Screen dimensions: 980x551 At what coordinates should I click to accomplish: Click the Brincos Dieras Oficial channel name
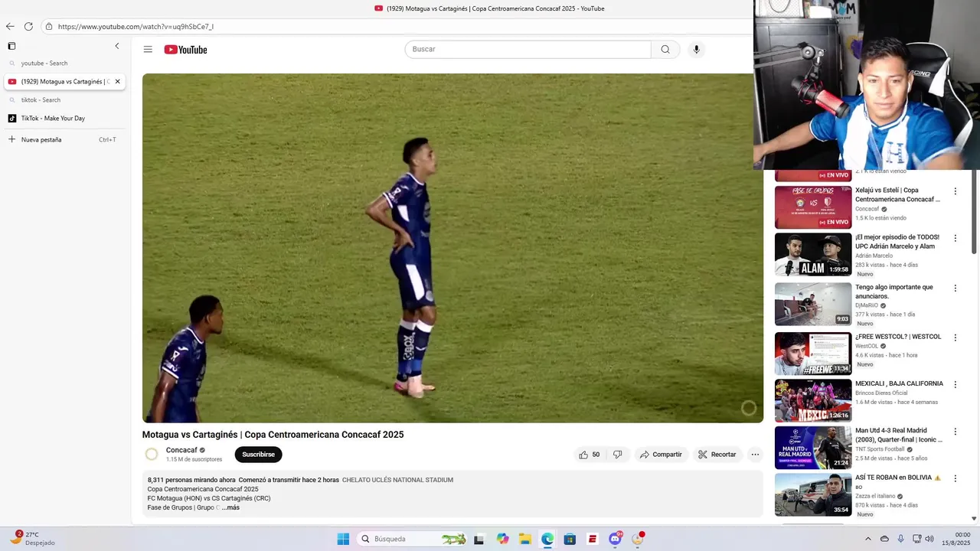click(x=881, y=393)
